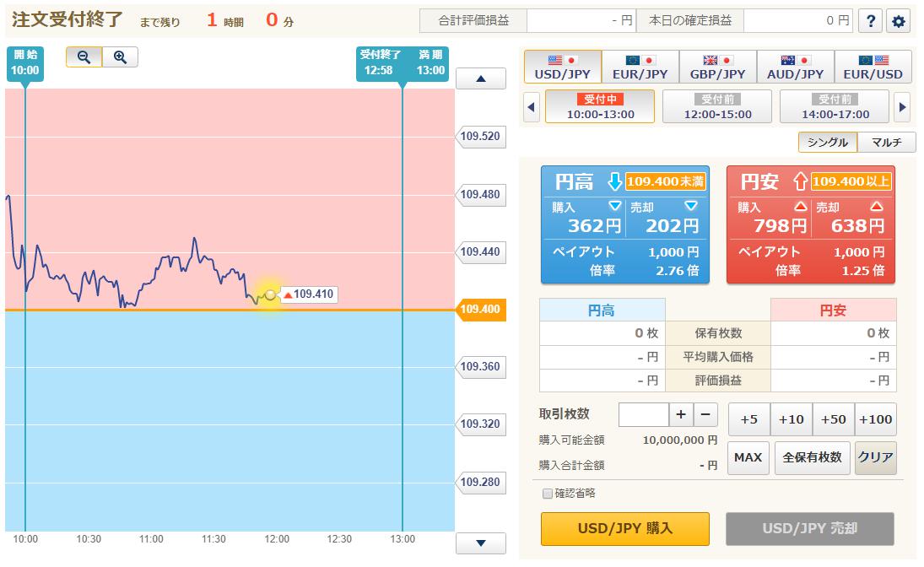Zoom out the chart with minus magnifier

(x=84, y=57)
